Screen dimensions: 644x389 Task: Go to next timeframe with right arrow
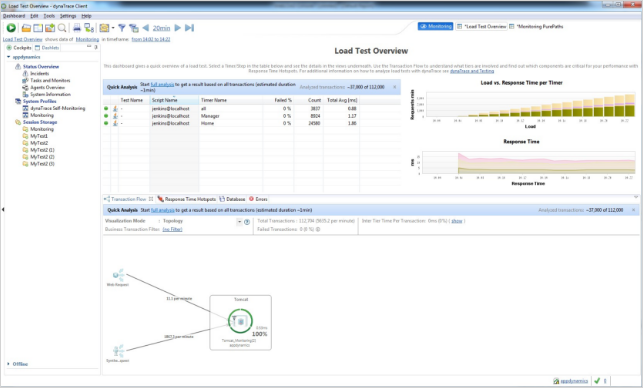178,28
